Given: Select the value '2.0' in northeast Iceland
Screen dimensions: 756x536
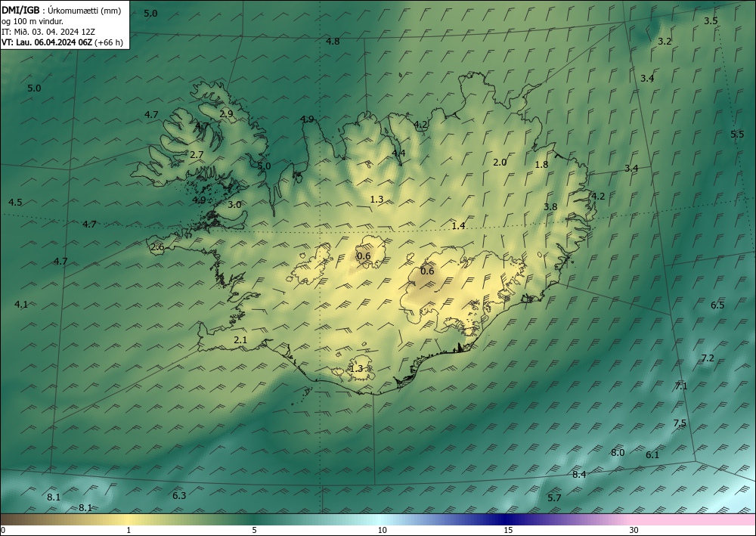Looking at the screenshot, I should (500, 162).
